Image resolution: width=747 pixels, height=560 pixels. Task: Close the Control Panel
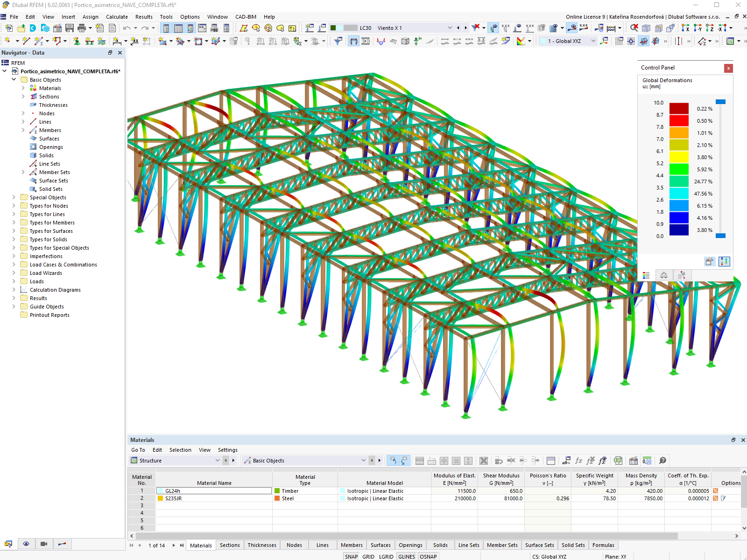pyautogui.click(x=728, y=68)
